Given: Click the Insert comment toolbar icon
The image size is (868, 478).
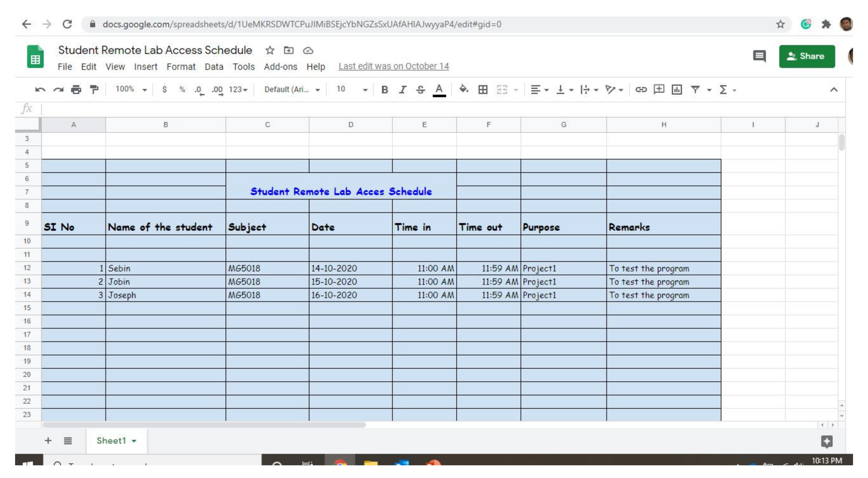Looking at the screenshot, I should tap(659, 90).
